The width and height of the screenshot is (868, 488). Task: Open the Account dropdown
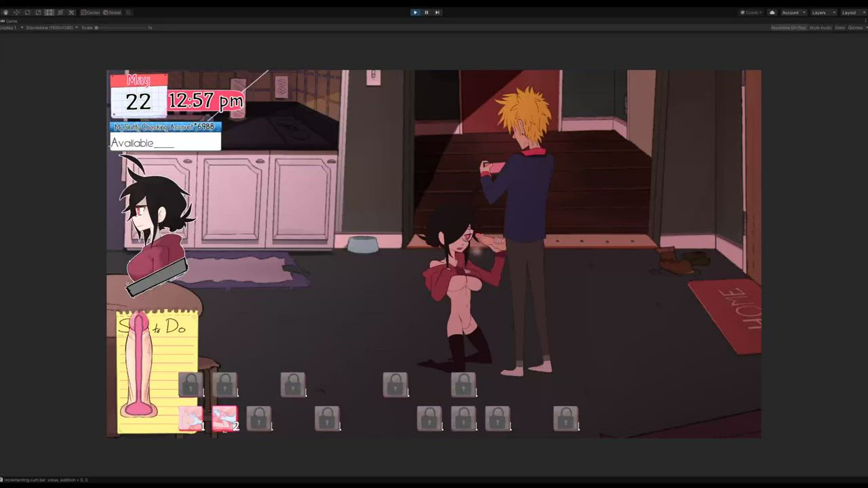(x=793, y=12)
